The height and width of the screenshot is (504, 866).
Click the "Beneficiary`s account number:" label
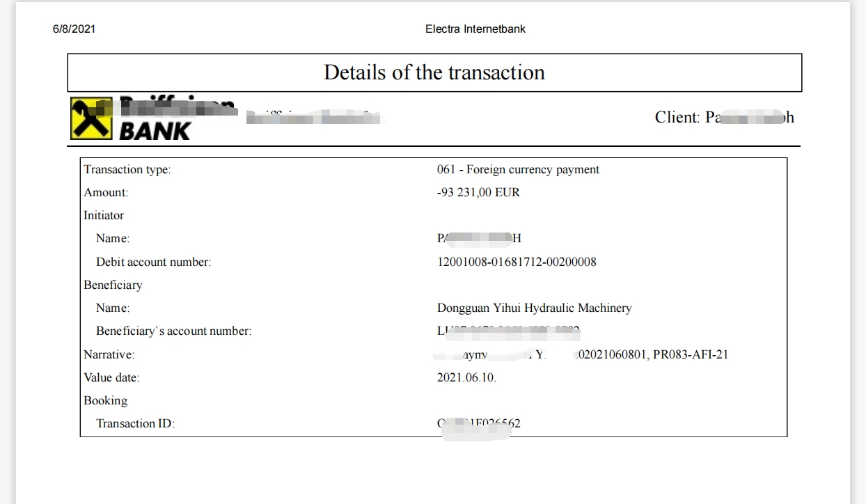(x=173, y=331)
